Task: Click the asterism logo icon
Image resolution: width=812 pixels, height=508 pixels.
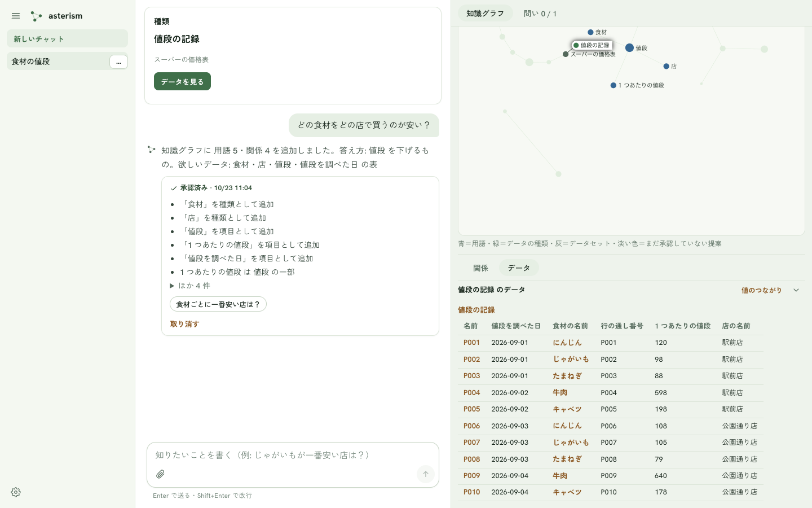Action: 37,16
